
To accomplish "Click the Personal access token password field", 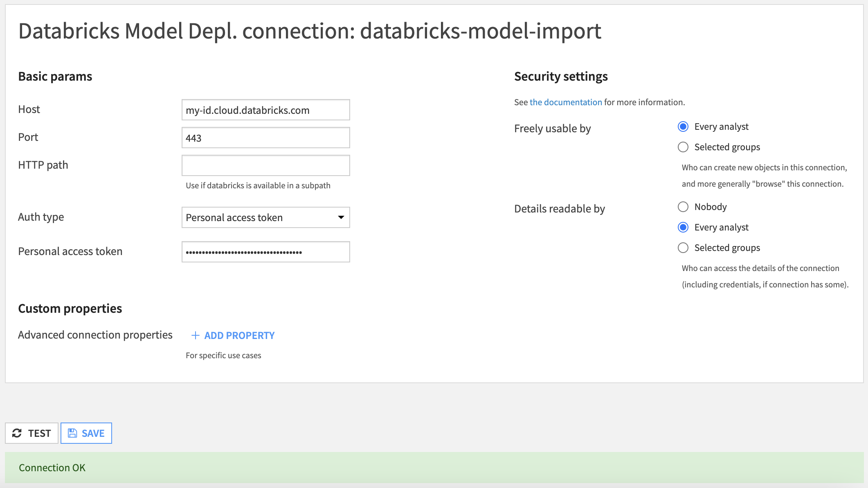I will coord(266,252).
